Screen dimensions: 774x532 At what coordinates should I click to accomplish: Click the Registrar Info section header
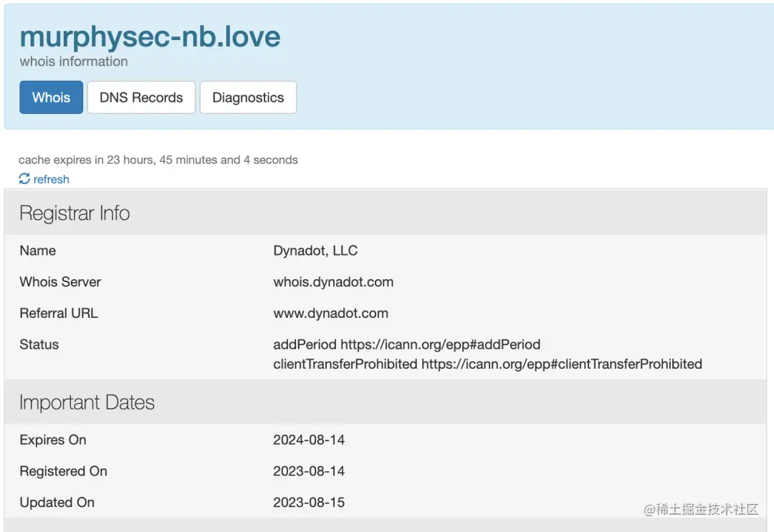pos(75,213)
